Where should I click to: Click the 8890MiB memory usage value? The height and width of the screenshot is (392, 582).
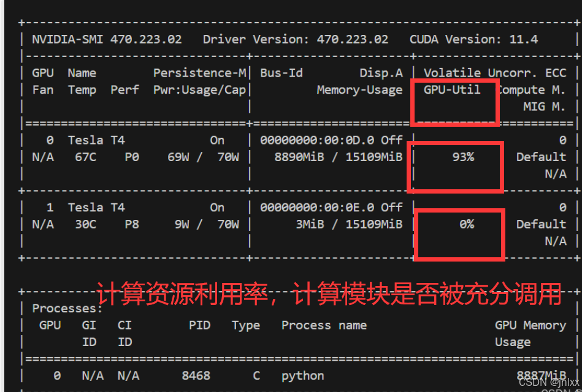point(299,157)
